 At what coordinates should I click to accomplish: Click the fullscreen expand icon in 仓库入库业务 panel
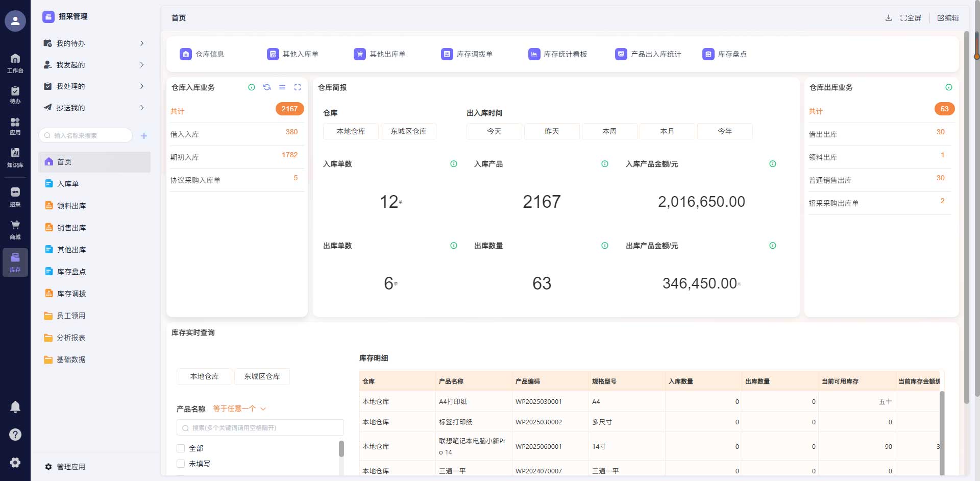298,87
